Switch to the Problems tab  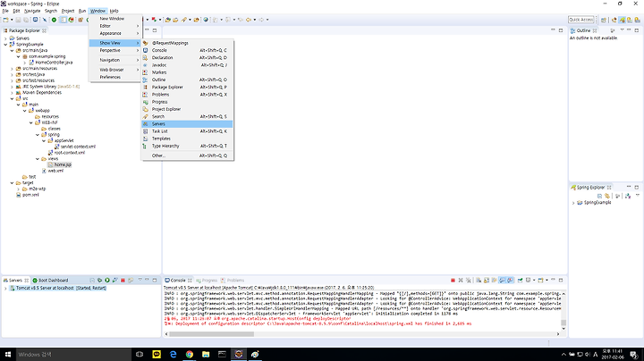233,281
